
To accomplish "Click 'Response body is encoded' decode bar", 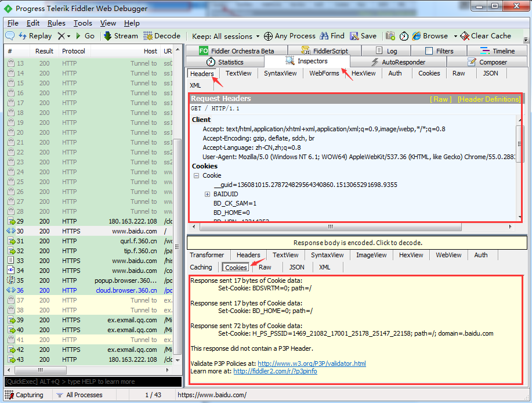I will click(357, 243).
